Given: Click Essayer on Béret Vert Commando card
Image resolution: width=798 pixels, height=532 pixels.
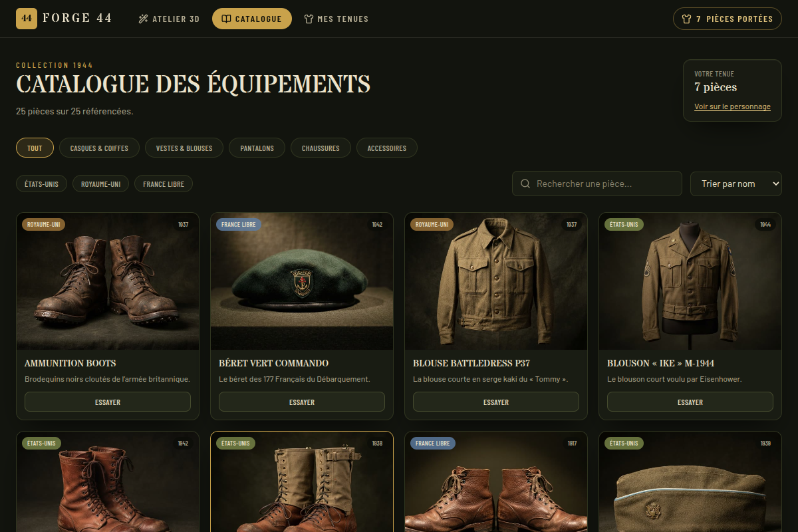Looking at the screenshot, I should tap(302, 402).
